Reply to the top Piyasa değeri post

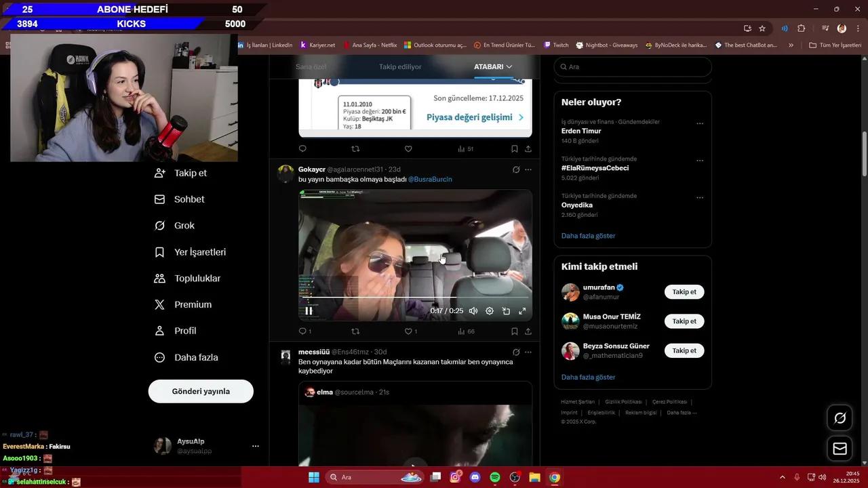point(302,148)
